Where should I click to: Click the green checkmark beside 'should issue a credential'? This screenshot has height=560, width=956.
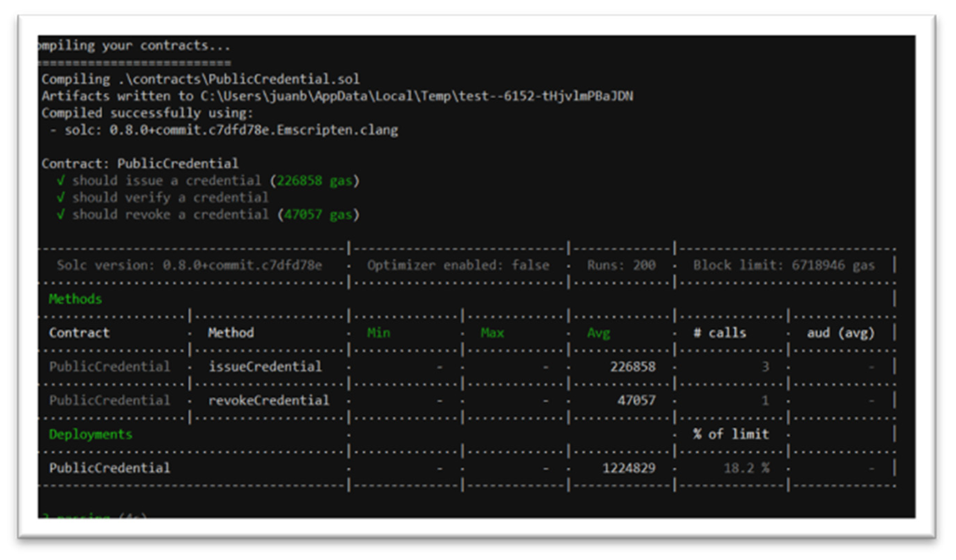[60, 181]
